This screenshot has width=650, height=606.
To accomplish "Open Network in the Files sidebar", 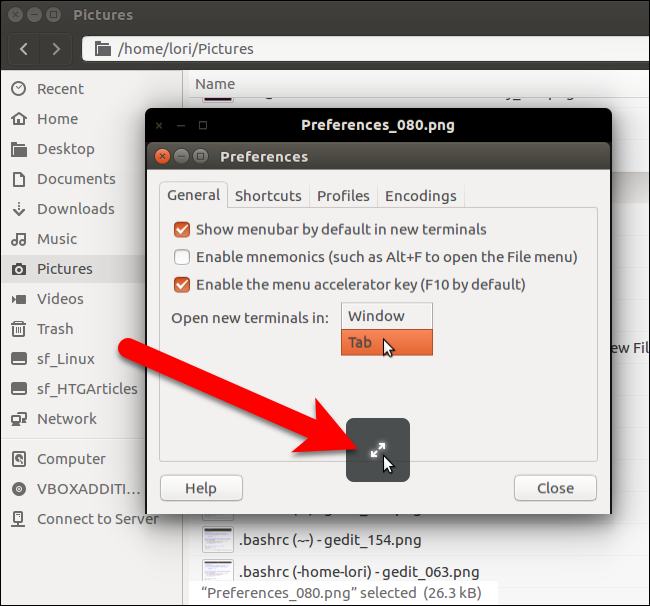I will (74, 419).
